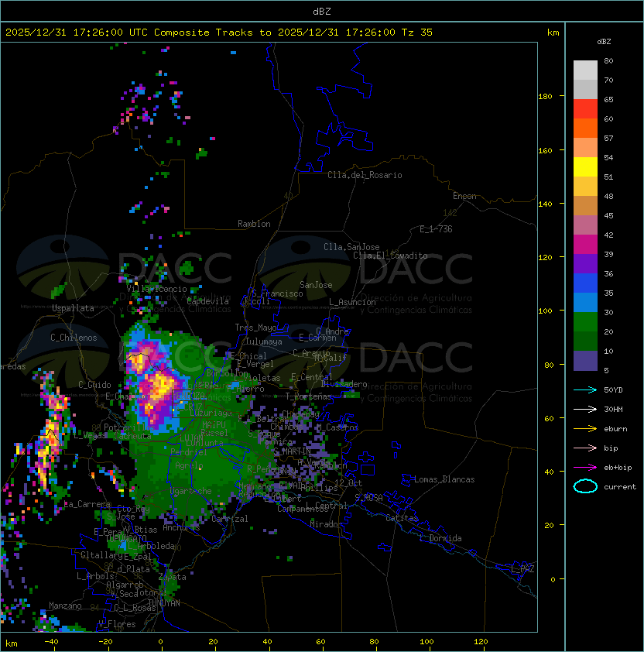Pick the magenta swatch between 42 and 39
644x652 pixels.
click(x=585, y=244)
